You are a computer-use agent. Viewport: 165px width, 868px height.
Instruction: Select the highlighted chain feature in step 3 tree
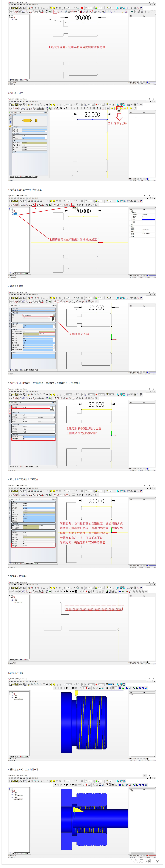[x=15, y=214]
